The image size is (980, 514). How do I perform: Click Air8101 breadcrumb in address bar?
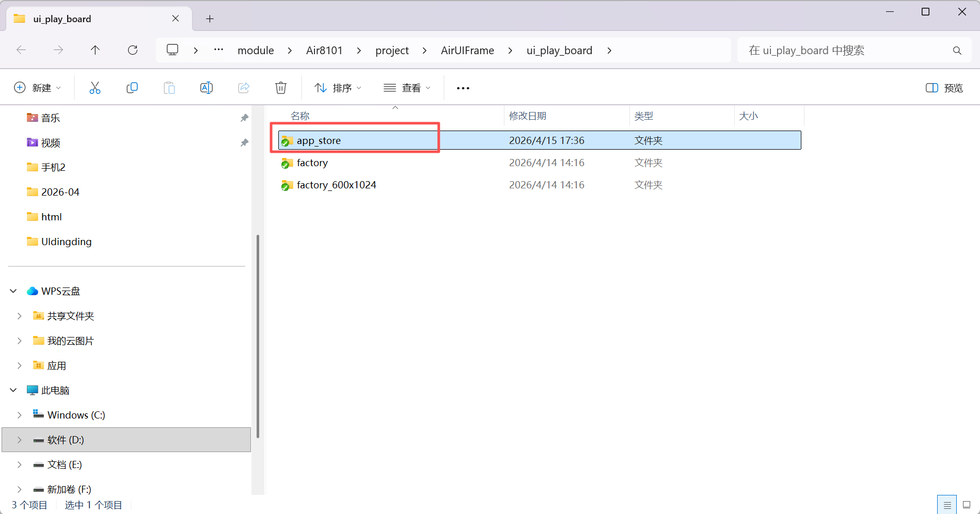pos(324,51)
